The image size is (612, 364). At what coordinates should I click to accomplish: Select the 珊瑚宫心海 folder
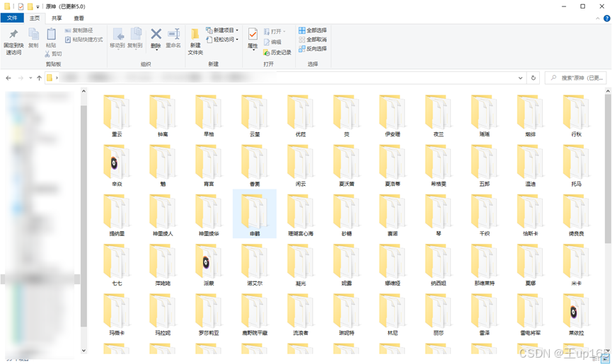tap(301, 215)
